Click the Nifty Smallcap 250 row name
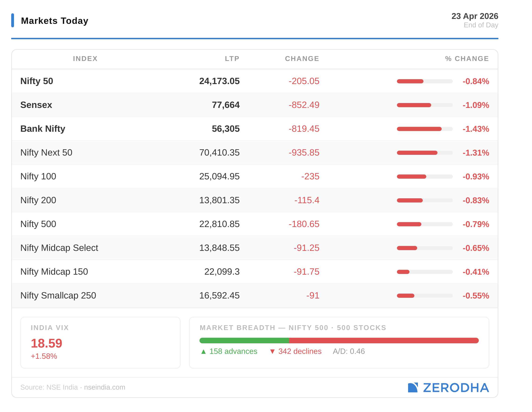Image resolution: width=532 pixels, height=412 pixels. click(58, 295)
